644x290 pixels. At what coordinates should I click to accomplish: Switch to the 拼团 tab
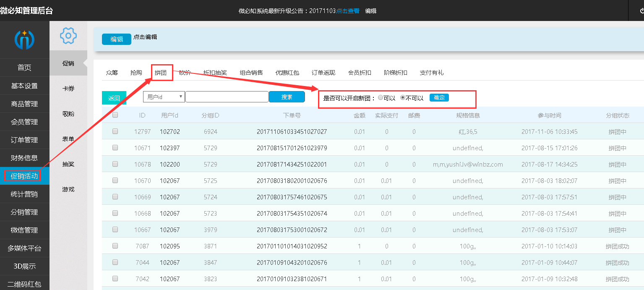click(161, 73)
